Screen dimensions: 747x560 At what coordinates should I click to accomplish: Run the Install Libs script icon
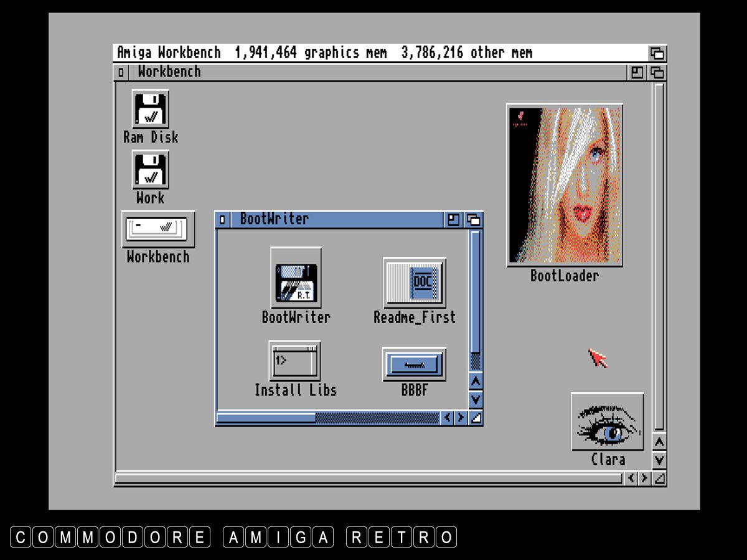tap(294, 361)
